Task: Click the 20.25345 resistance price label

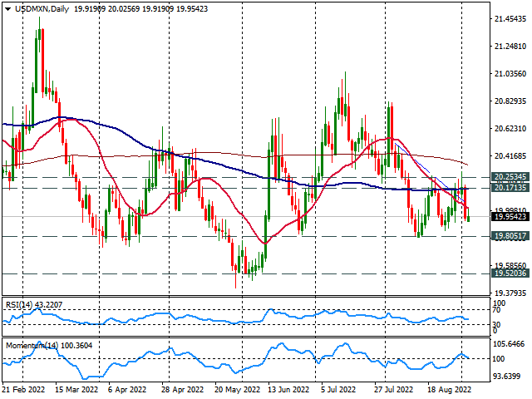Action: click(x=510, y=177)
